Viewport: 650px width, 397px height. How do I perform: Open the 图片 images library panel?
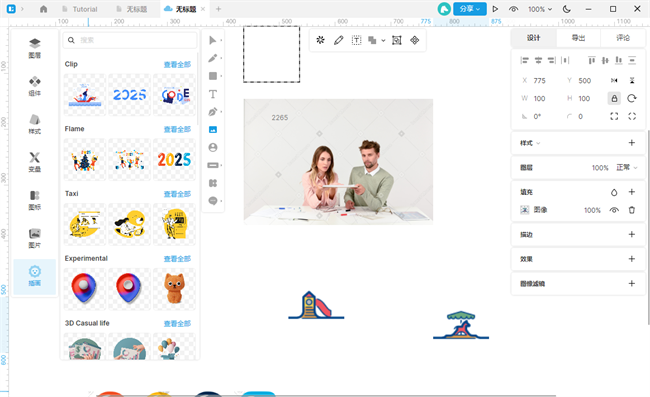tap(35, 238)
